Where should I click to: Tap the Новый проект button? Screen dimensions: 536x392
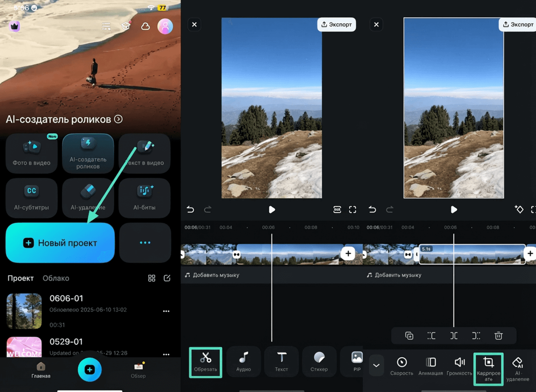[60, 243]
